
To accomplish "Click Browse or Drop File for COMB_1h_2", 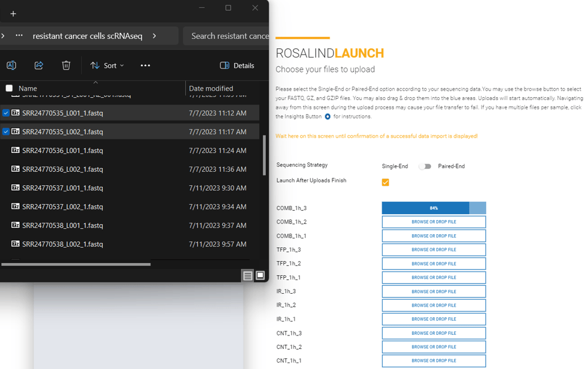I will click(x=434, y=222).
